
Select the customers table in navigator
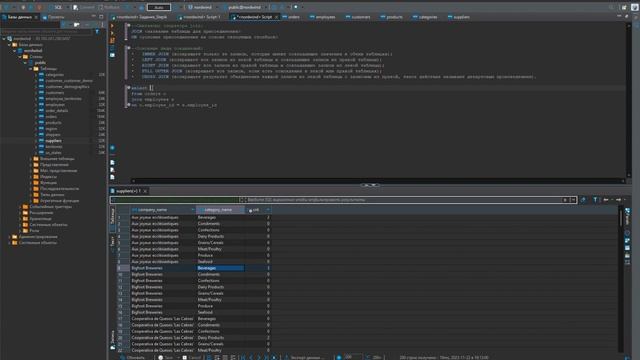pyautogui.click(x=54, y=93)
